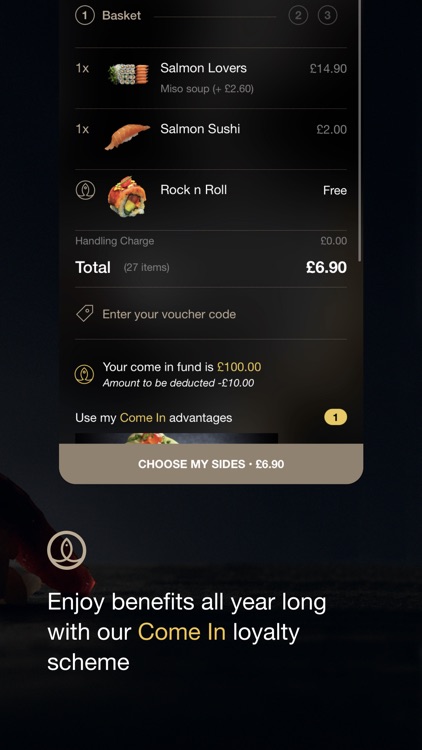The width and height of the screenshot is (422, 750).
Task: Tap the Come In loyalty icon beside Rock n Roll
Action: pyautogui.click(x=85, y=190)
